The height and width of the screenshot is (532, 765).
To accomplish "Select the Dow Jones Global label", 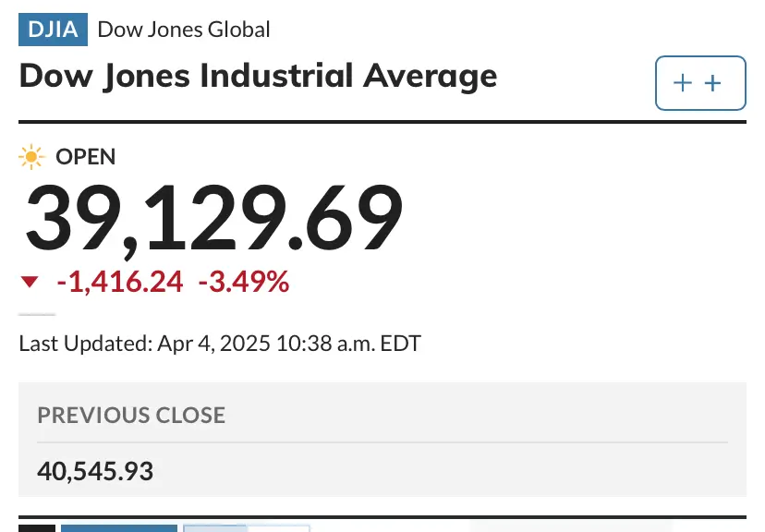I will tap(184, 30).
